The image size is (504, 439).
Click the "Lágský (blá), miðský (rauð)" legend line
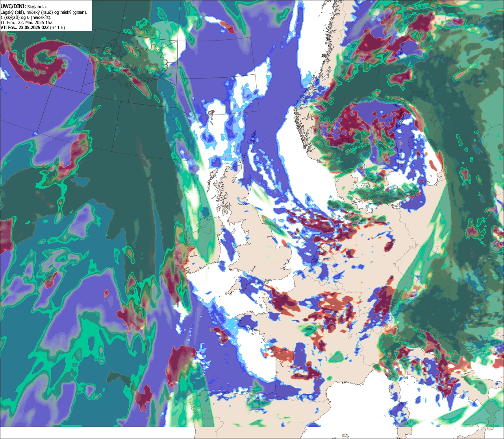44,12
